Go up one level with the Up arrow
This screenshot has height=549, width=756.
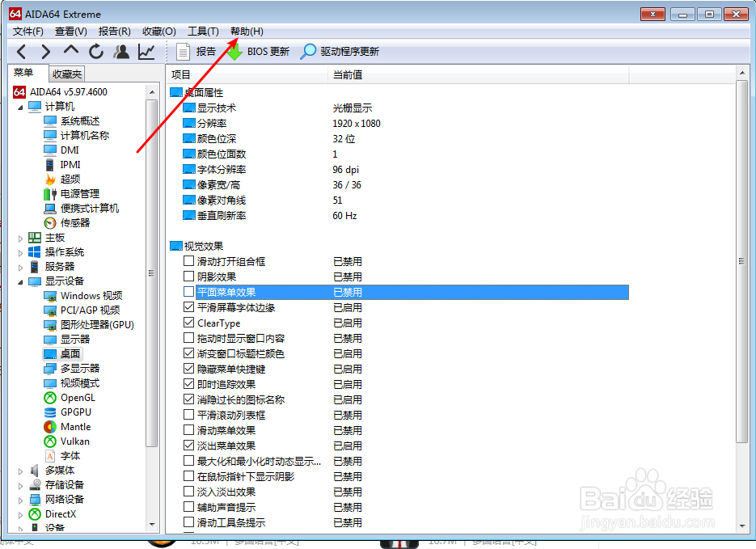(71, 50)
